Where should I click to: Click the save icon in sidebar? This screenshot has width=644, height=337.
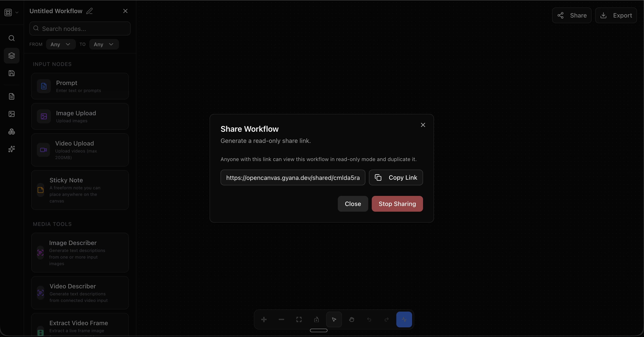coord(11,73)
